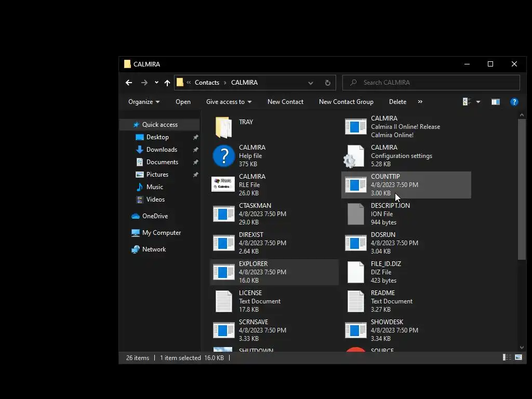The image size is (532, 399).
Task: Refresh the CALMIRA folder view
Action: pyautogui.click(x=327, y=83)
